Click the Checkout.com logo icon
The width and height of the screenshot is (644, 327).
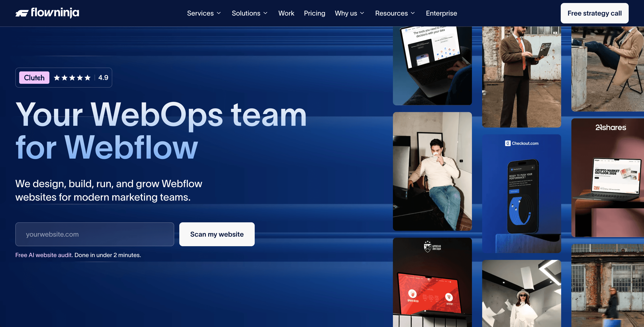pyautogui.click(x=507, y=143)
